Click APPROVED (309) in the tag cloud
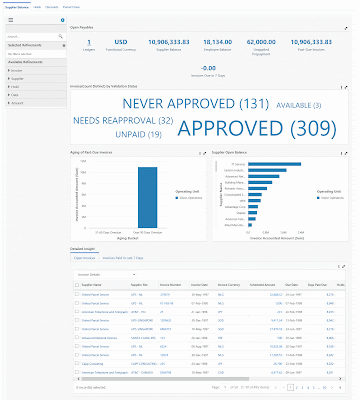 coord(257,128)
